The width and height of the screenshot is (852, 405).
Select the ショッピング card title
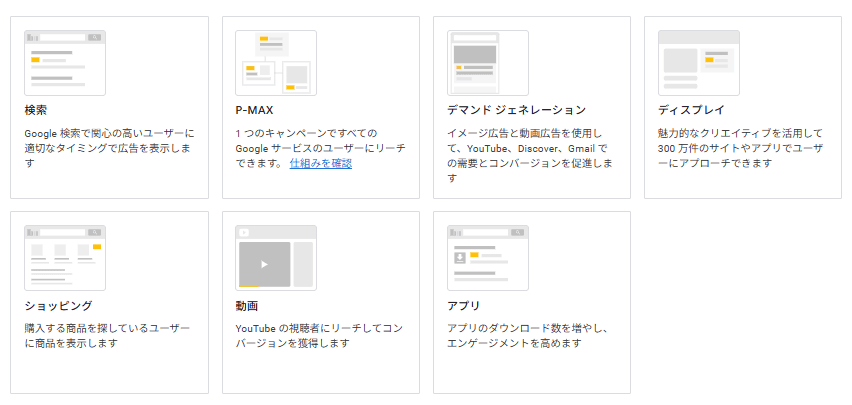click(58, 306)
